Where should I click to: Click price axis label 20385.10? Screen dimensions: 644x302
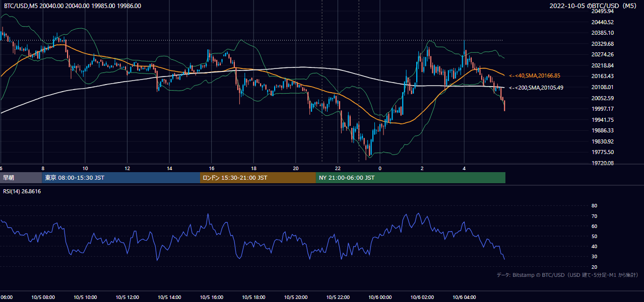pyautogui.click(x=603, y=33)
